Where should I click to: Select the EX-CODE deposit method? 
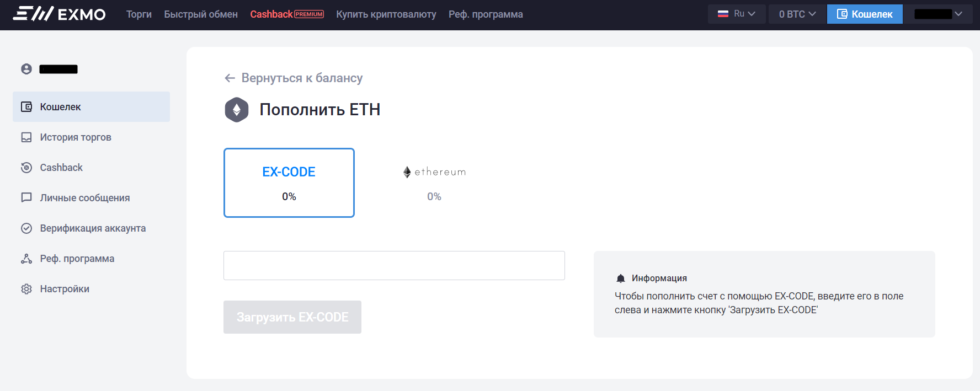coord(289,183)
